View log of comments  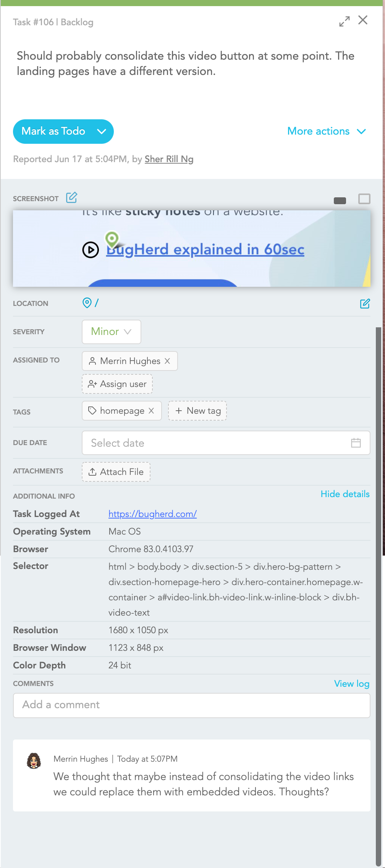(x=352, y=684)
